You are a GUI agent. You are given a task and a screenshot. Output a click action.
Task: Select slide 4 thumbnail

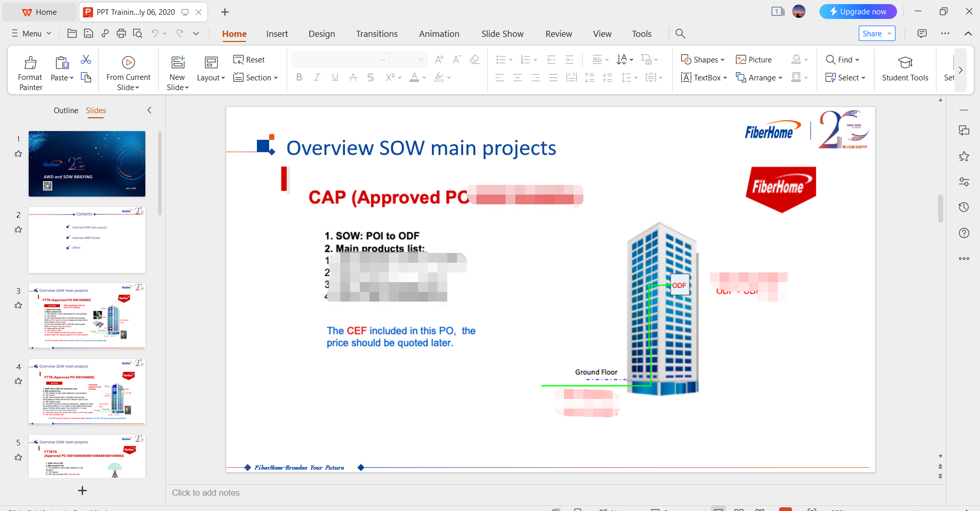(87, 392)
